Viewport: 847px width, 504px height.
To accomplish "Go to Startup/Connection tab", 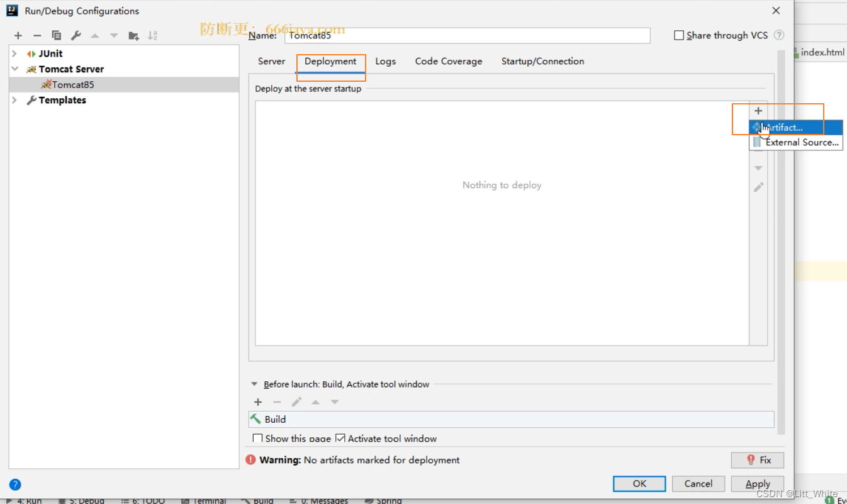I will pos(543,61).
